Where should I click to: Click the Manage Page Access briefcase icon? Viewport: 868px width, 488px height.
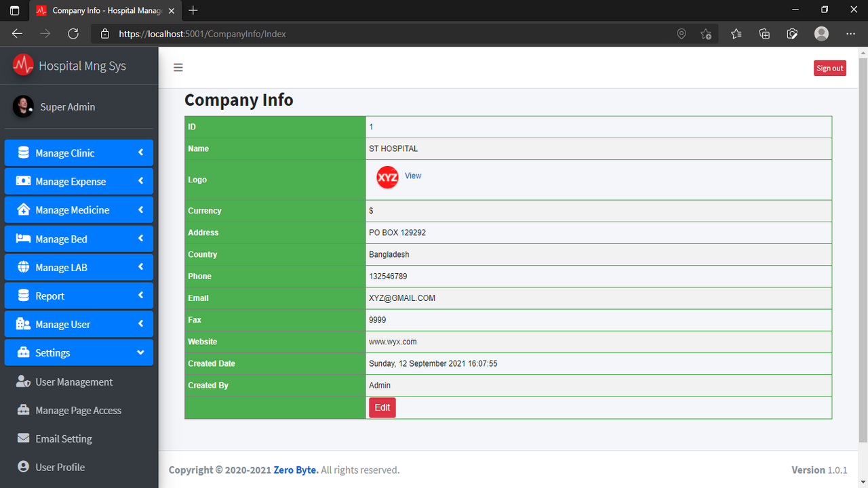(23, 409)
